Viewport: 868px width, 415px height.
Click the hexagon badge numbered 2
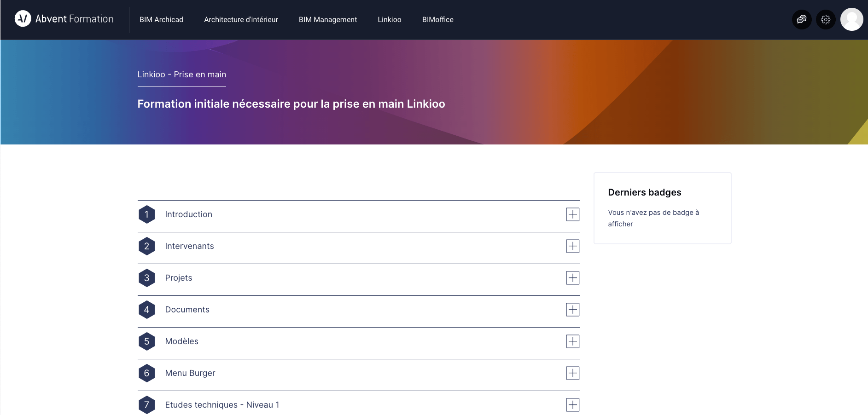[146, 246]
